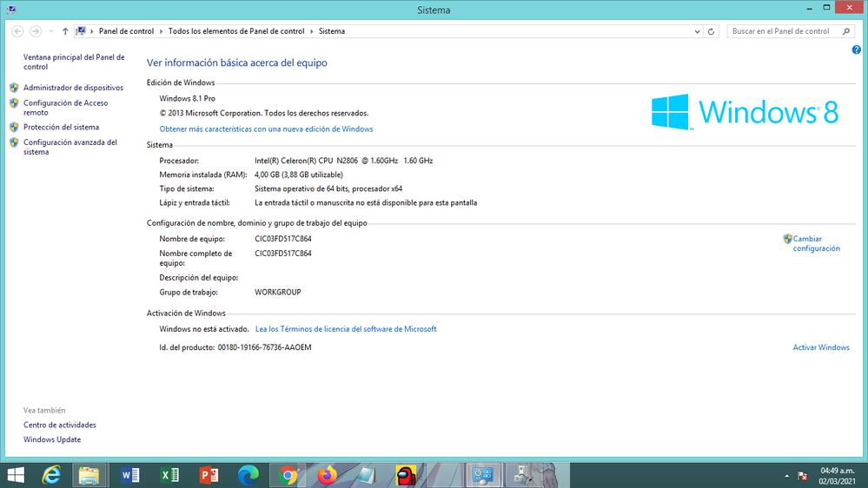This screenshot has width=868, height=488.
Task: Click Cambiar configuración link
Action: 816,243
